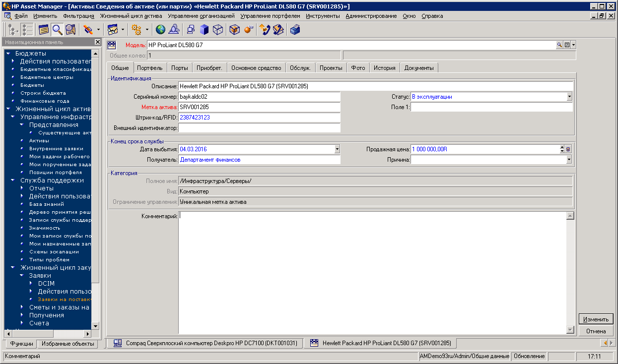The image size is (618, 364).
Task: Click the orange boxed cube icon
Action: pos(235,30)
